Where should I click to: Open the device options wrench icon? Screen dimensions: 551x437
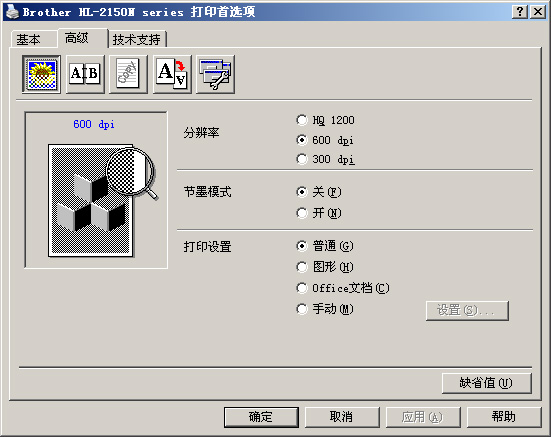point(215,74)
